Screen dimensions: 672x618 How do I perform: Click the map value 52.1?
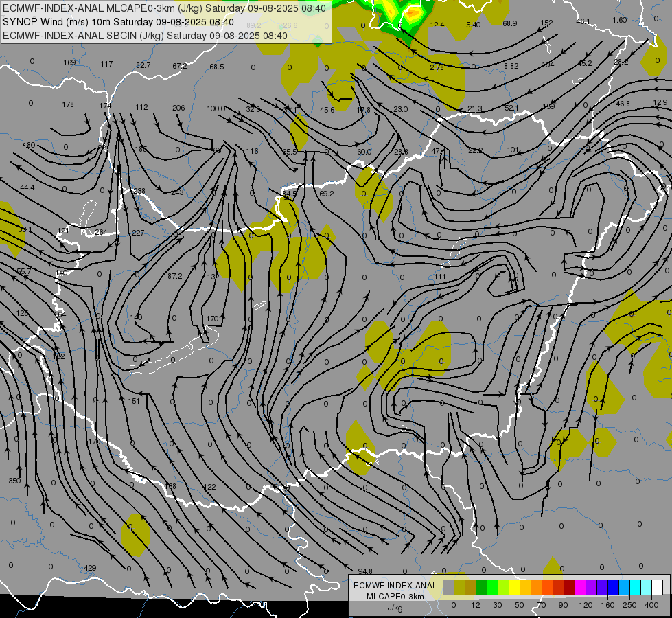click(x=511, y=108)
